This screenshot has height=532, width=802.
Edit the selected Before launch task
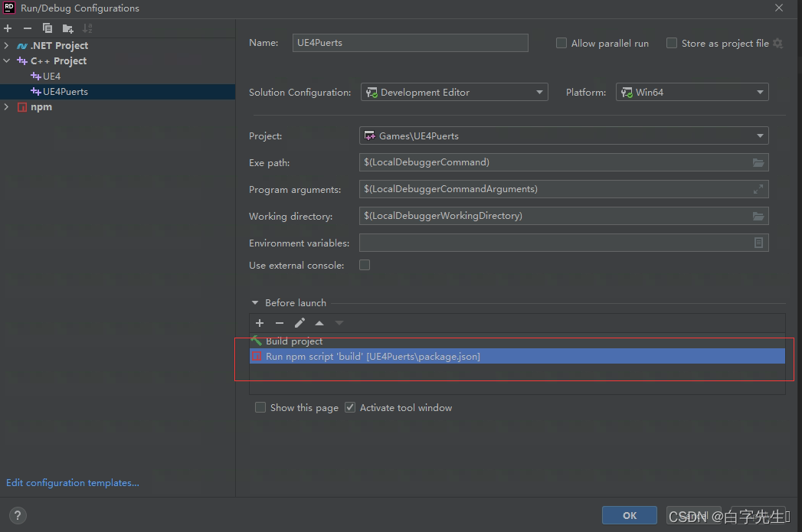[x=300, y=323]
